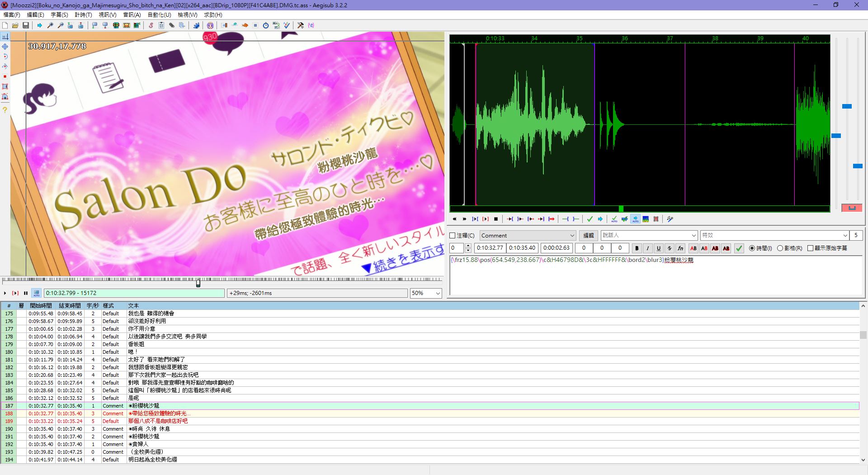Open the Shift Times clock icon
The width and height of the screenshot is (868, 475).
pos(266,25)
